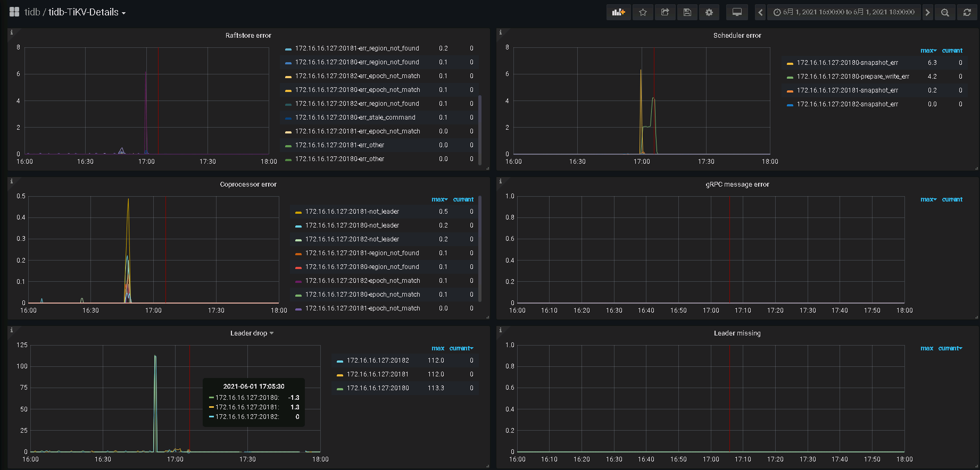980x470 pixels.
Task: Toggle 172.16.16.127:20182 series in Leader drop legend
Action: click(378, 360)
